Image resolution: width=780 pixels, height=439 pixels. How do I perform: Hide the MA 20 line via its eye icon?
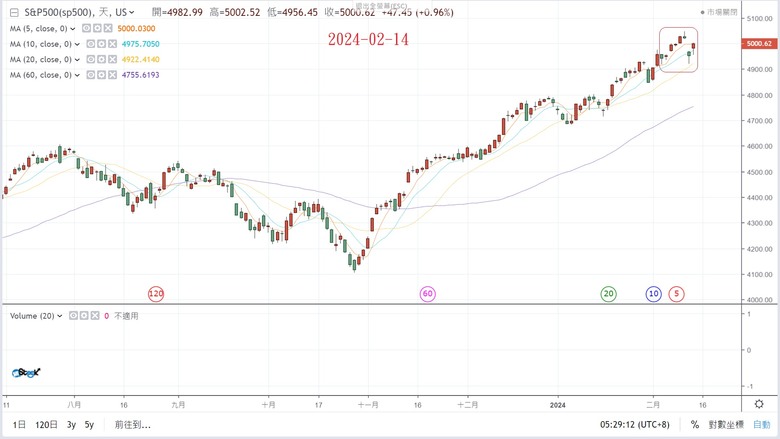coord(91,59)
